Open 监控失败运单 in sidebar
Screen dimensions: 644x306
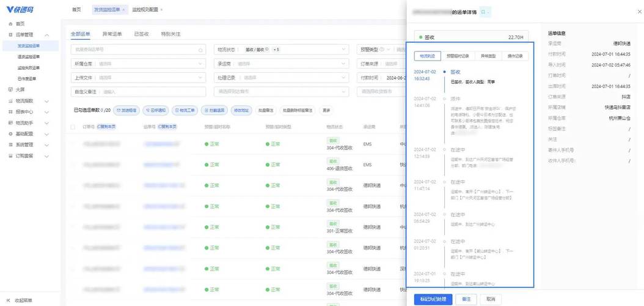[x=29, y=68]
